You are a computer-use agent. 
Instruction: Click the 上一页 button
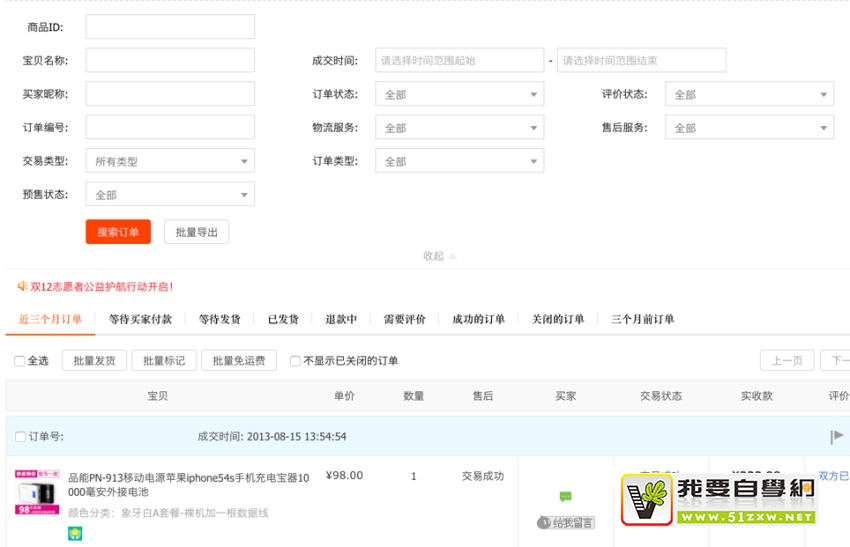pos(787,361)
